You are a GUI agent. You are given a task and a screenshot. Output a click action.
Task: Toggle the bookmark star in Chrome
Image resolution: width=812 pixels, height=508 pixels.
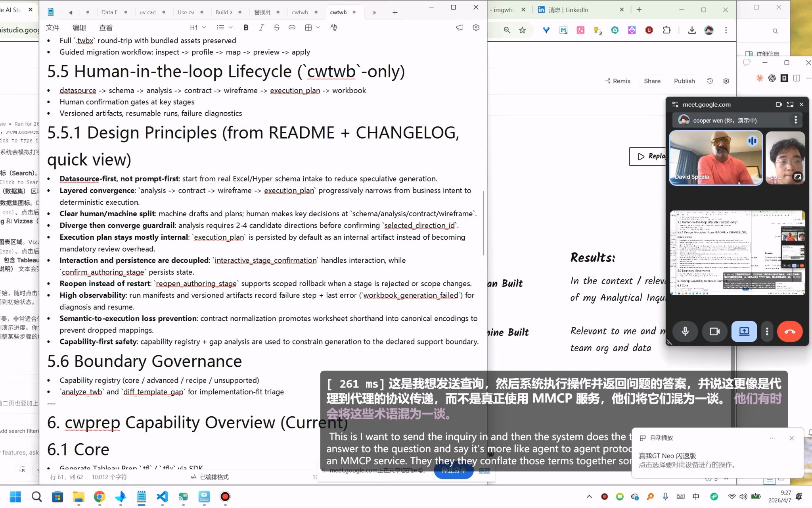pos(522,30)
